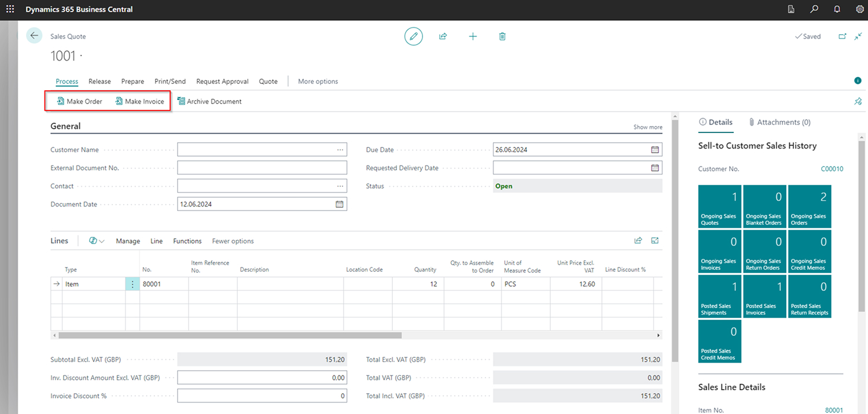Open the Release menu
This screenshot has width=868, height=414.
click(x=100, y=82)
